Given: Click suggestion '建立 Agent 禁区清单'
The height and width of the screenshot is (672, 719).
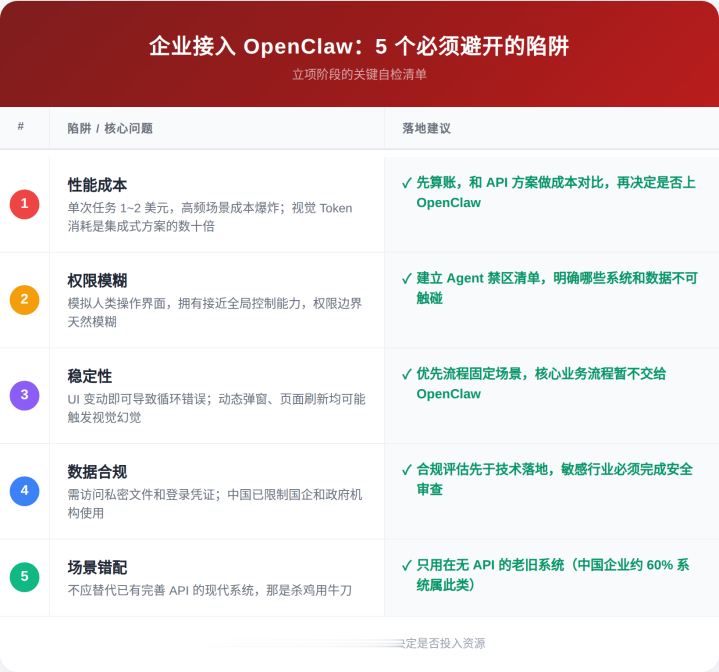Looking at the screenshot, I should tap(557, 288).
